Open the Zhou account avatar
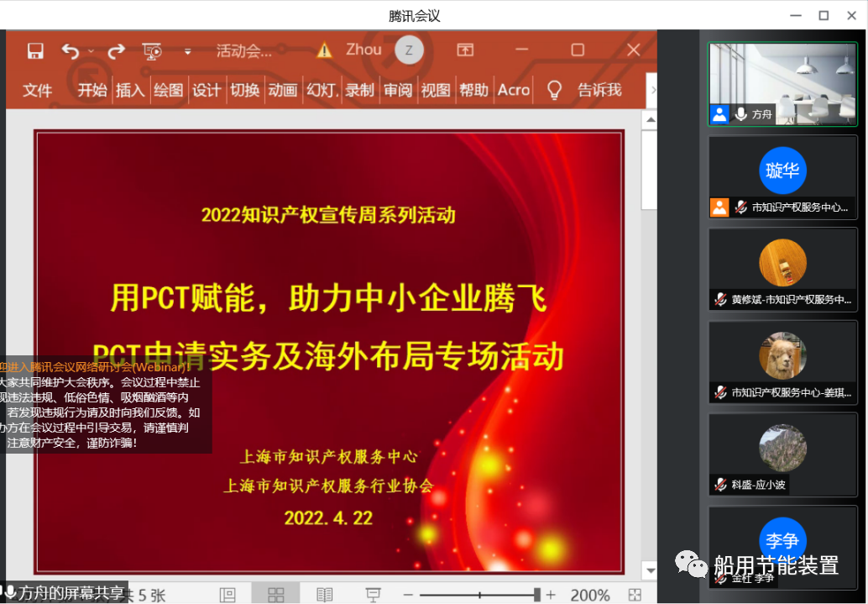The height and width of the screenshot is (604, 868). tap(409, 50)
